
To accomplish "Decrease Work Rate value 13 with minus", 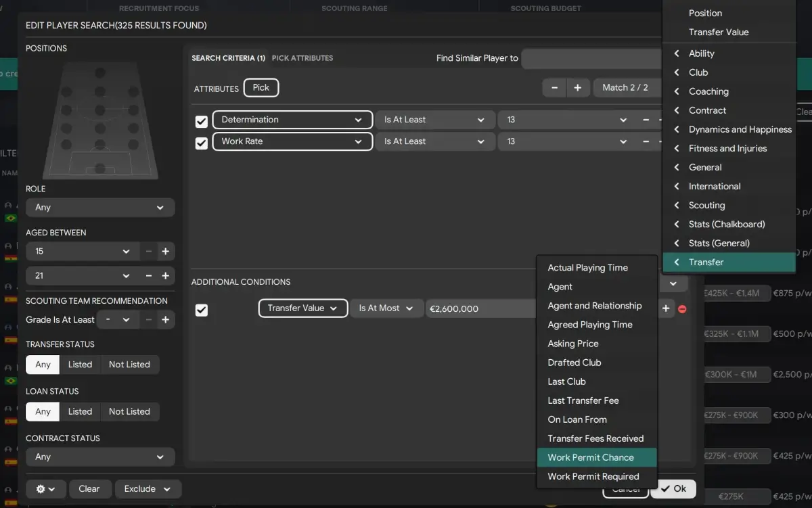I will coord(646,141).
